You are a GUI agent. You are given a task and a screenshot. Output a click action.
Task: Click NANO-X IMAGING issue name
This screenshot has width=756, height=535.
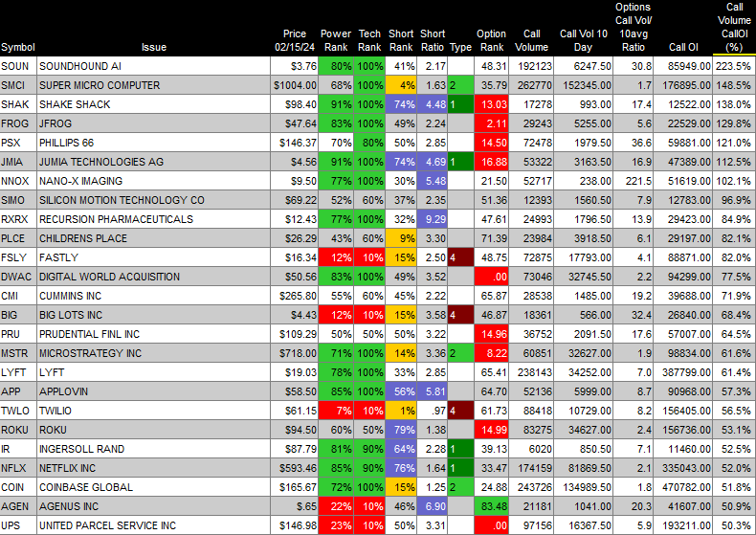pyautogui.click(x=81, y=181)
